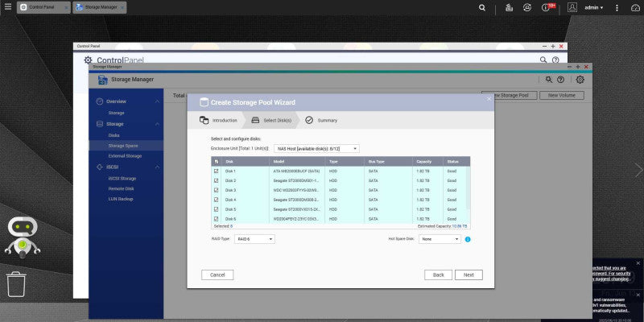
Task: Uncheck the Disk 3 checkbox
Action: pos(216,190)
